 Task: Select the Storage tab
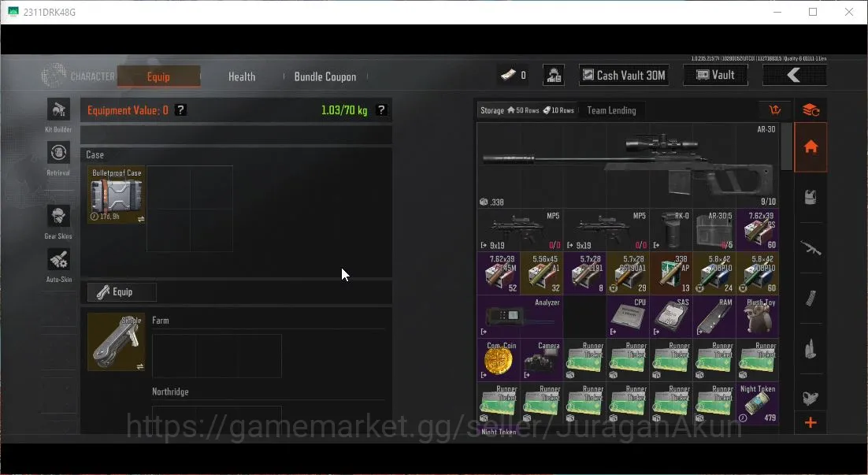coord(527,110)
